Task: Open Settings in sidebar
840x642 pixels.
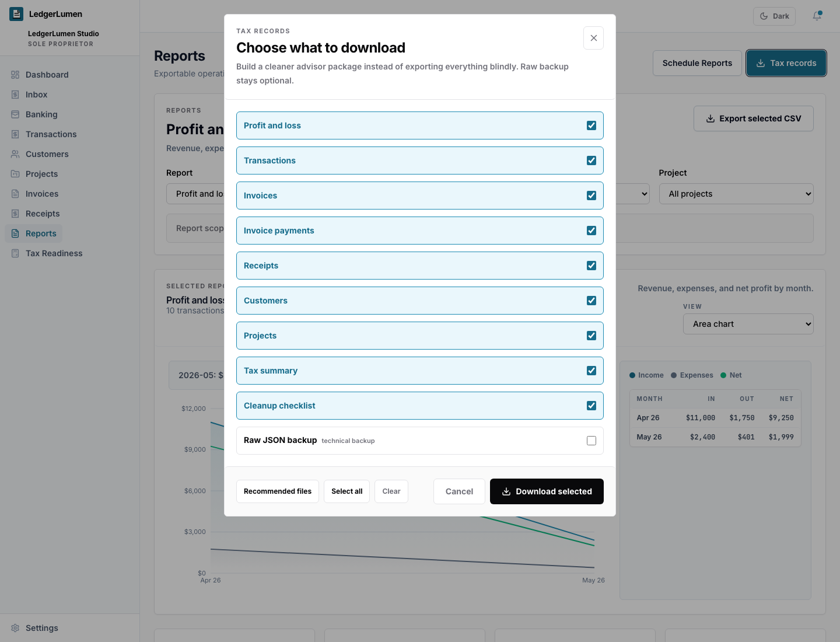Action: coord(41,628)
